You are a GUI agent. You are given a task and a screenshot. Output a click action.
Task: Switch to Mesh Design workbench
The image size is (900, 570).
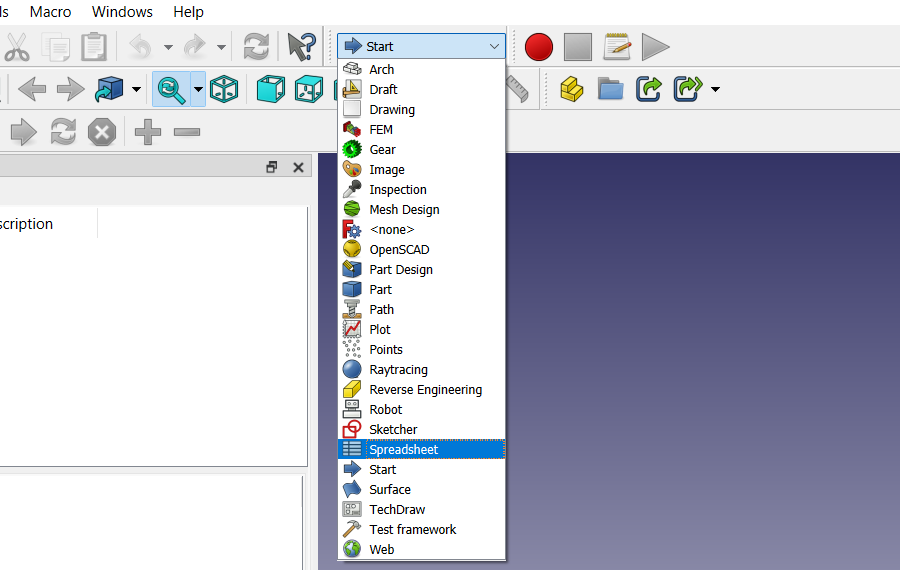coord(421,210)
